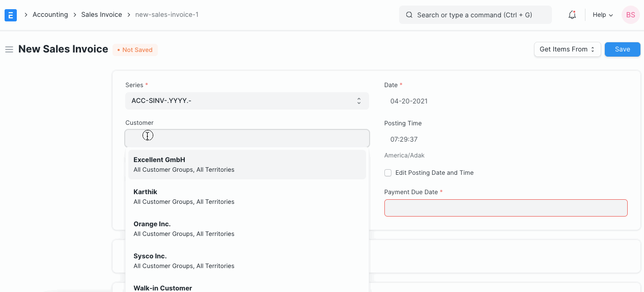Enable Edit Posting Date and Time checkbox
This screenshot has height=292, width=644.
click(388, 173)
